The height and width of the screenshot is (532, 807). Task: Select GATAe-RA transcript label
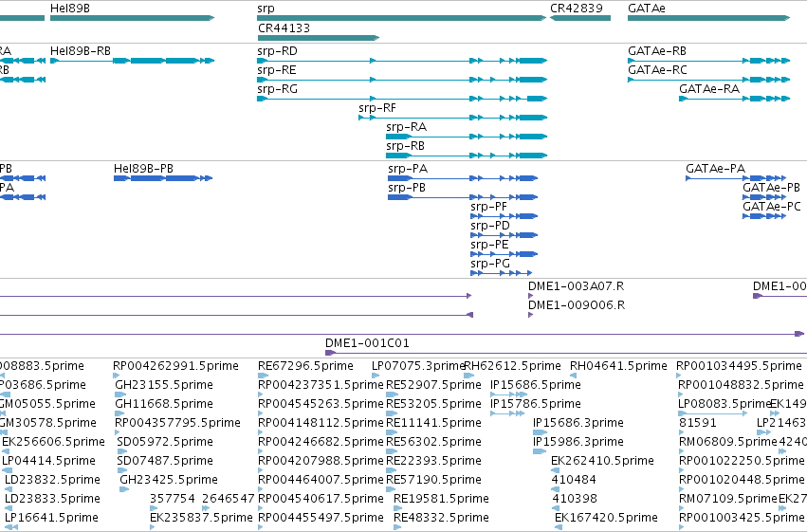tap(709, 89)
